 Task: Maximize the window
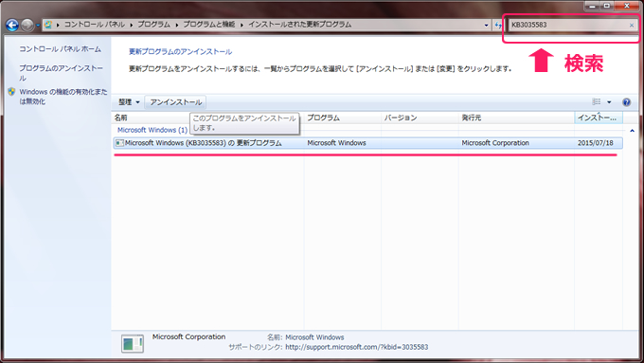pyautogui.click(x=607, y=6)
